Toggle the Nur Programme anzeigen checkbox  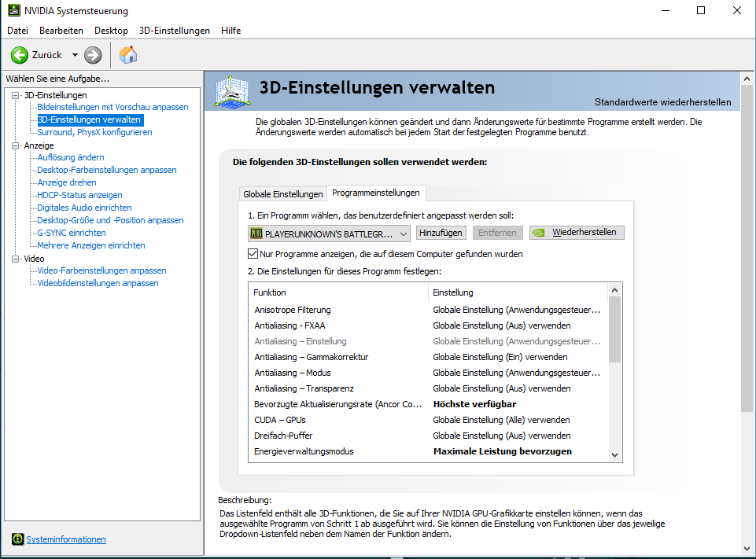tap(253, 253)
